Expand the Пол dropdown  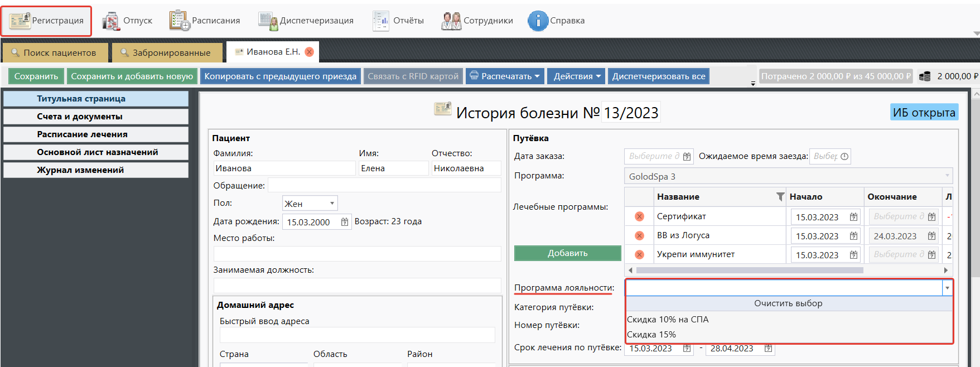tap(332, 204)
